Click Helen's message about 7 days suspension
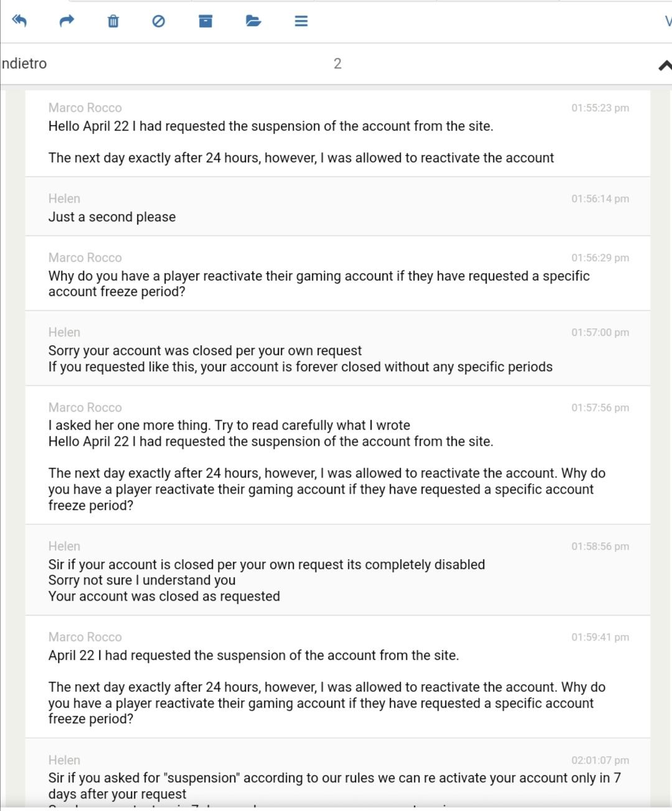 click(x=334, y=778)
